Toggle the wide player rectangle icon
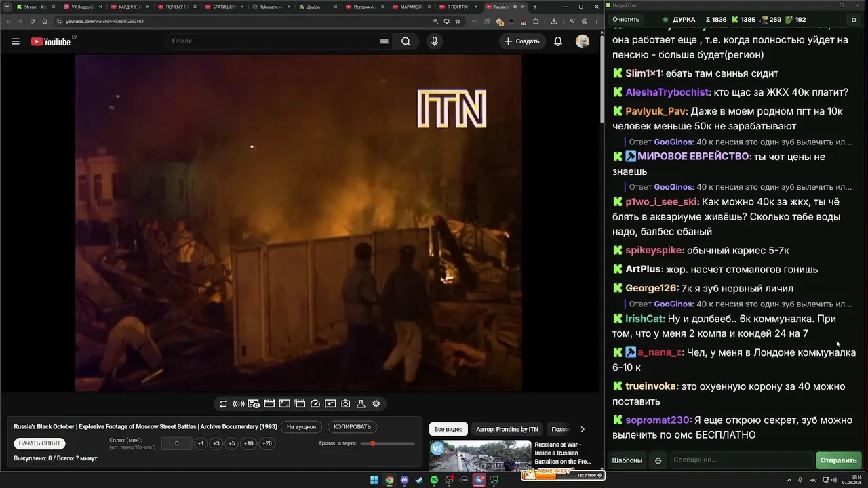This screenshot has height=488, width=868. coord(285,404)
